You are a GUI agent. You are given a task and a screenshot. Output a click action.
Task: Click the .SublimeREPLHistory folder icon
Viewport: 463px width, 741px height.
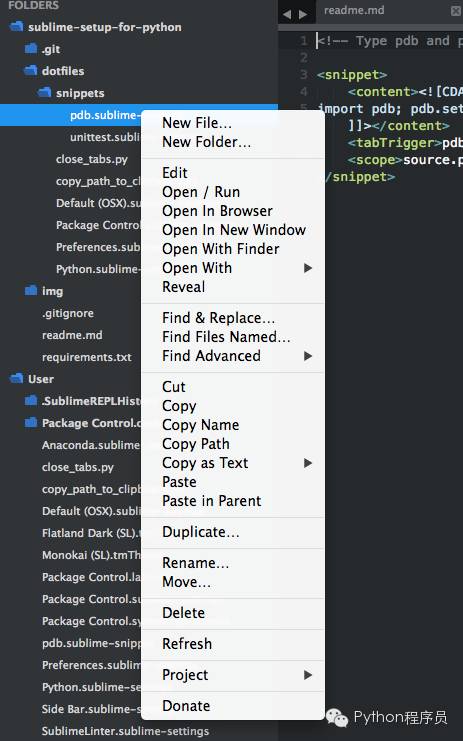pyautogui.click(x=31, y=401)
